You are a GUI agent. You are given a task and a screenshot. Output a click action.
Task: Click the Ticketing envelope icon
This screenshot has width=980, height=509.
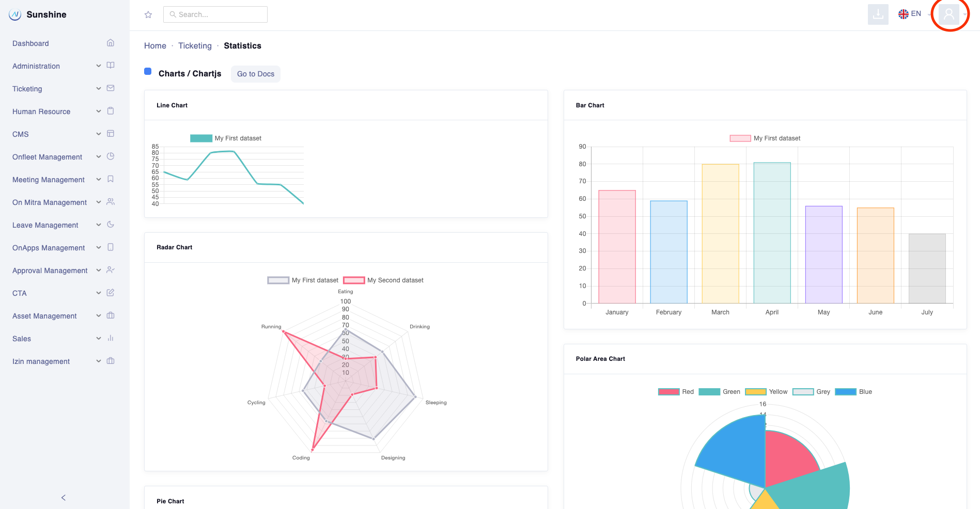tap(111, 88)
